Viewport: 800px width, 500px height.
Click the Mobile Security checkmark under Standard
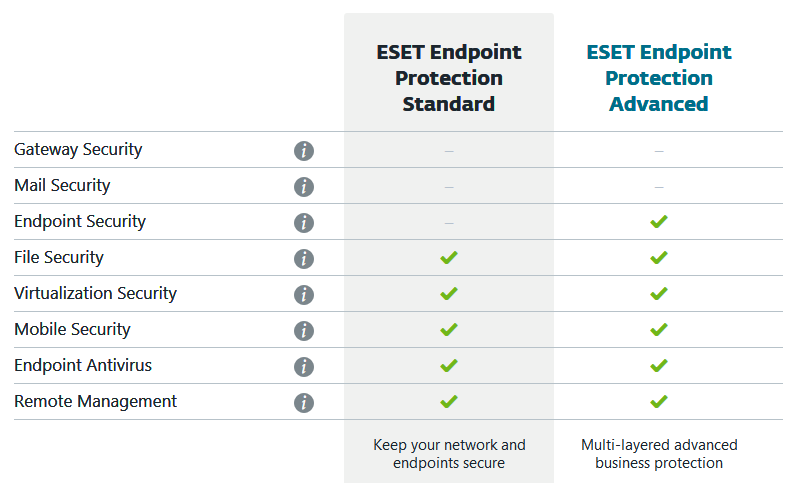449,330
